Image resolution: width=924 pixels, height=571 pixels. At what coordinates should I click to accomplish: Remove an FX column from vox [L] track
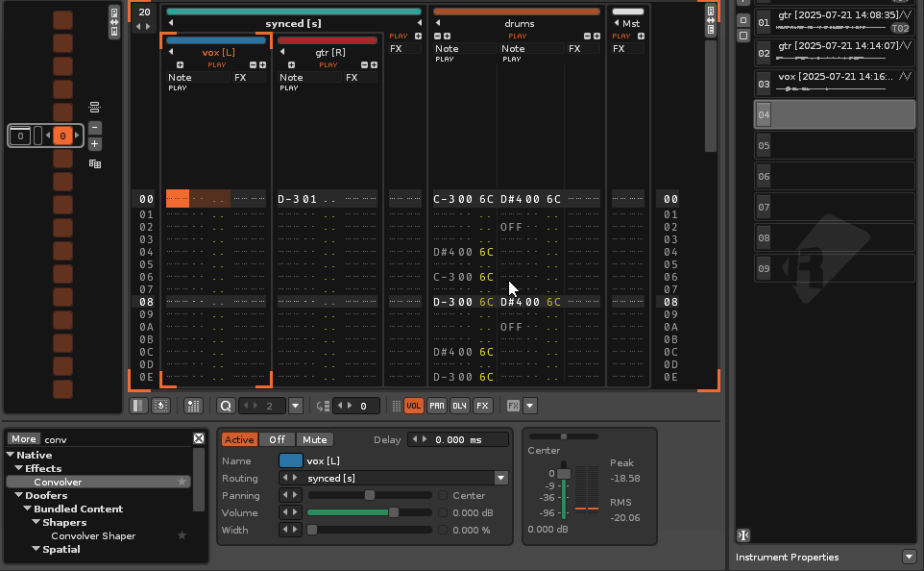[253, 65]
